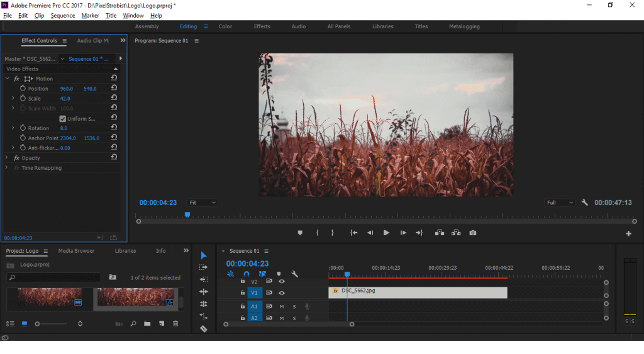Solo track A2
The height and width of the screenshot is (354, 644).
tap(294, 318)
